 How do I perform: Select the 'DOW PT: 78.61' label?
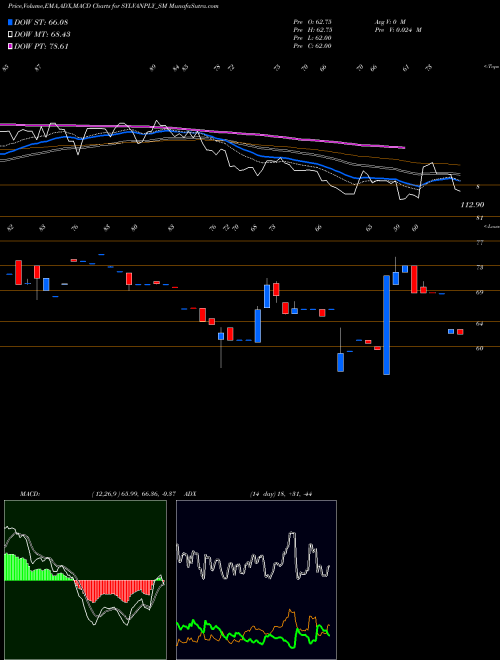point(41,47)
